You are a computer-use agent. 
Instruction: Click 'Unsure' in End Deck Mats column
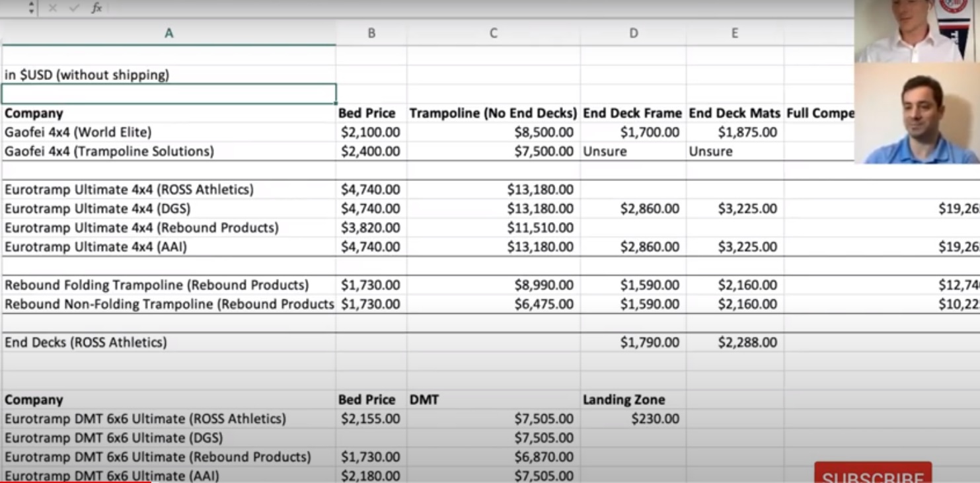tap(735, 151)
